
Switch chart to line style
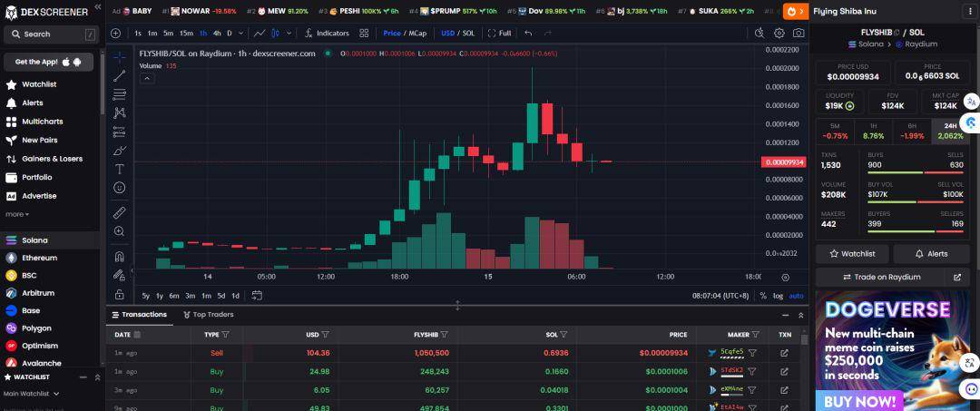[260, 33]
